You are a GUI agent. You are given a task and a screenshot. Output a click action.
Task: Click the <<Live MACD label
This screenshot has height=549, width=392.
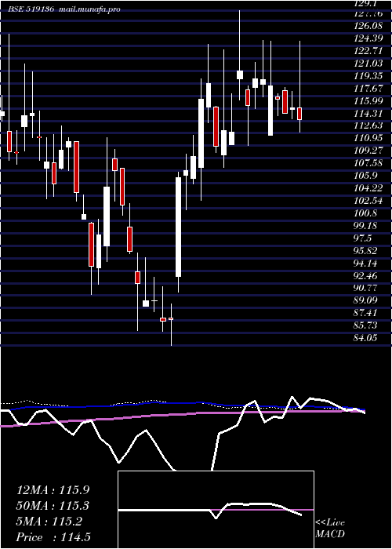pyautogui.click(x=330, y=529)
